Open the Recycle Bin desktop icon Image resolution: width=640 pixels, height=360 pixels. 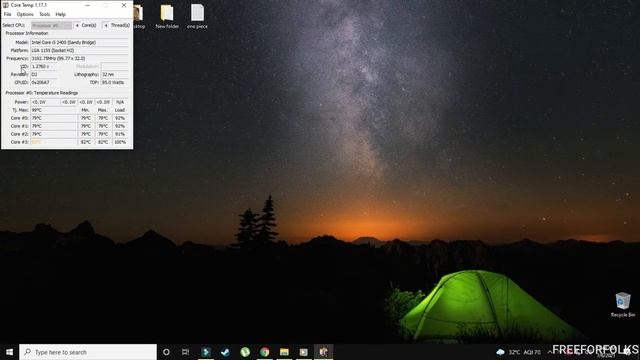[x=623, y=304]
